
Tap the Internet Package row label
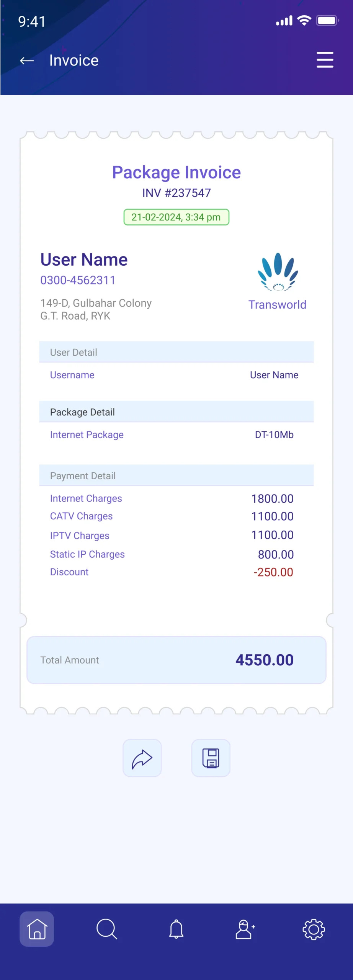pyautogui.click(x=87, y=435)
